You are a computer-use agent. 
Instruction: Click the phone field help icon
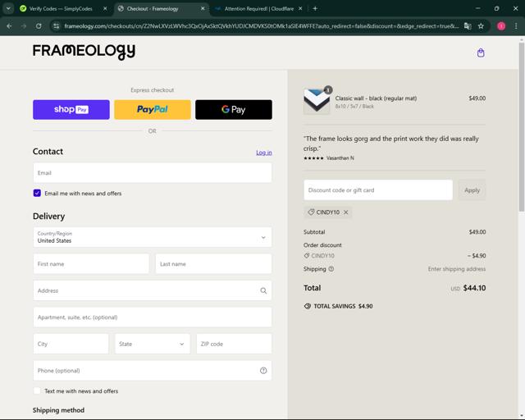click(263, 371)
